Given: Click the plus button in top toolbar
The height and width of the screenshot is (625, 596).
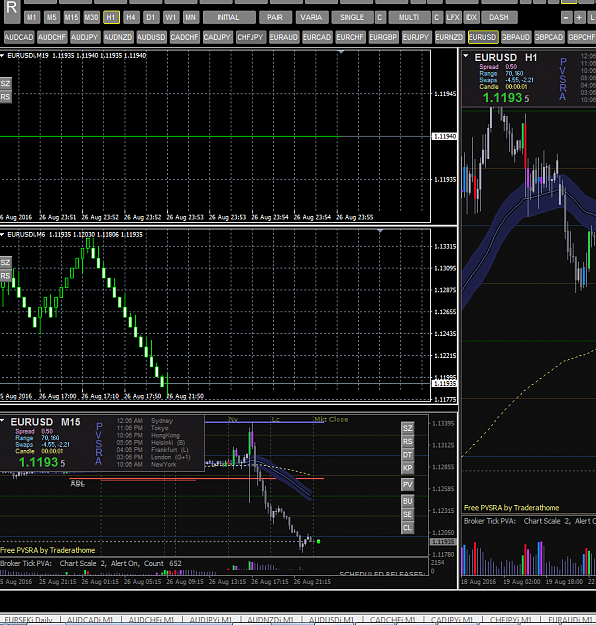Looking at the screenshot, I should tap(579, 18).
